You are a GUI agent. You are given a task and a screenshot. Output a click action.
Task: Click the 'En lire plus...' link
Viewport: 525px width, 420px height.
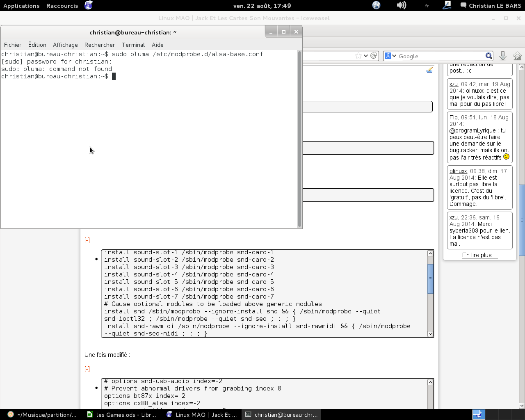pos(479,255)
